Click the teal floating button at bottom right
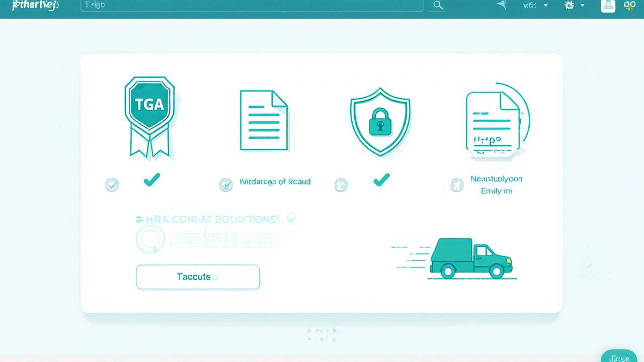The image size is (644, 362). 619,356
